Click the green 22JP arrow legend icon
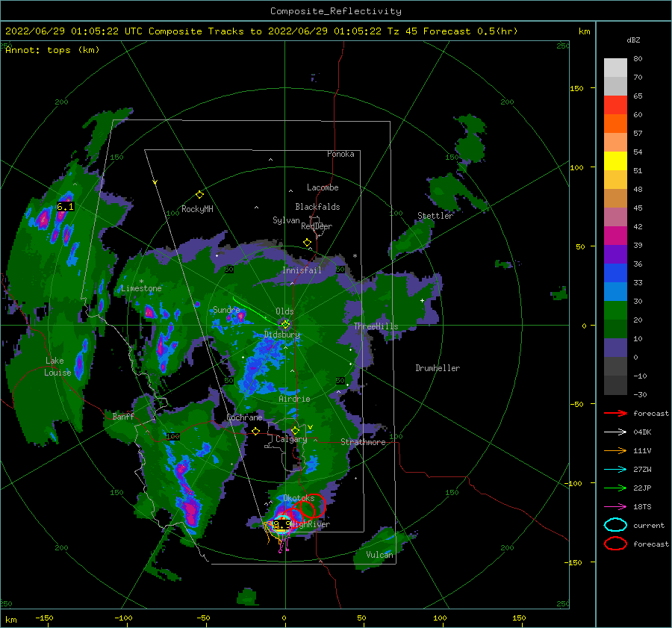The image size is (672, 628). point(615,488)
